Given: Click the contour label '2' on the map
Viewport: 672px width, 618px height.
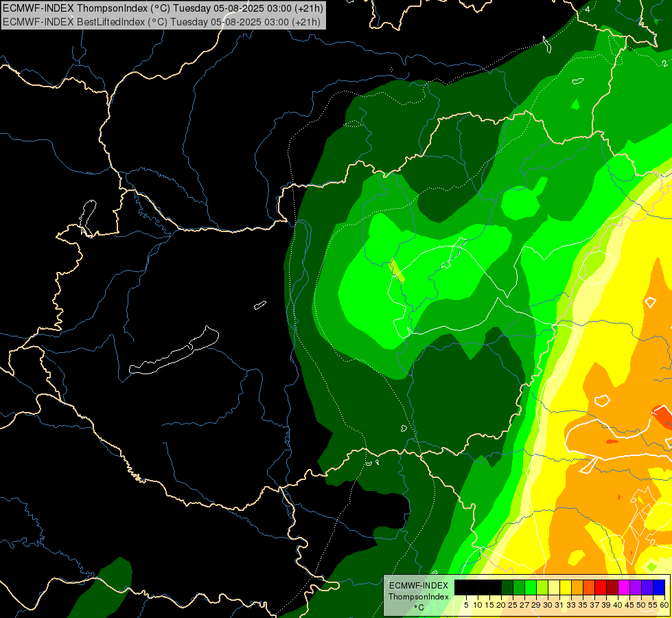Looking at the screenshot, I should pos(664,63).
